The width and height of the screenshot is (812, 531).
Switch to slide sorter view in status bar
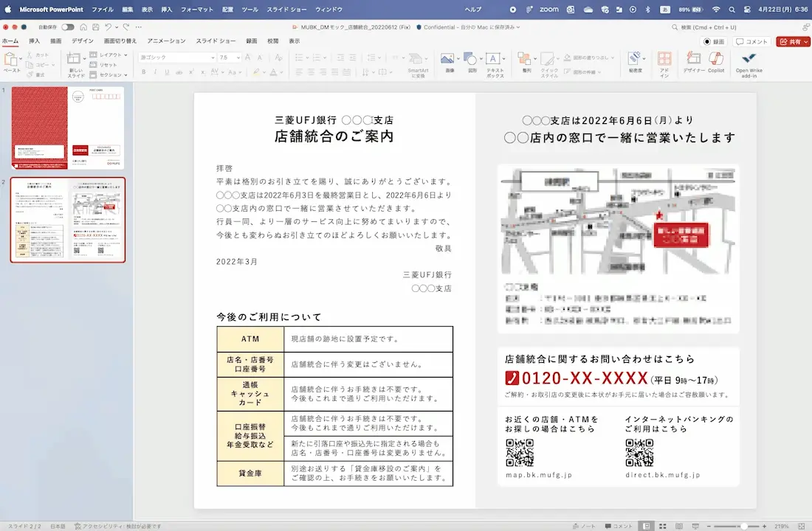pos(662,526)
